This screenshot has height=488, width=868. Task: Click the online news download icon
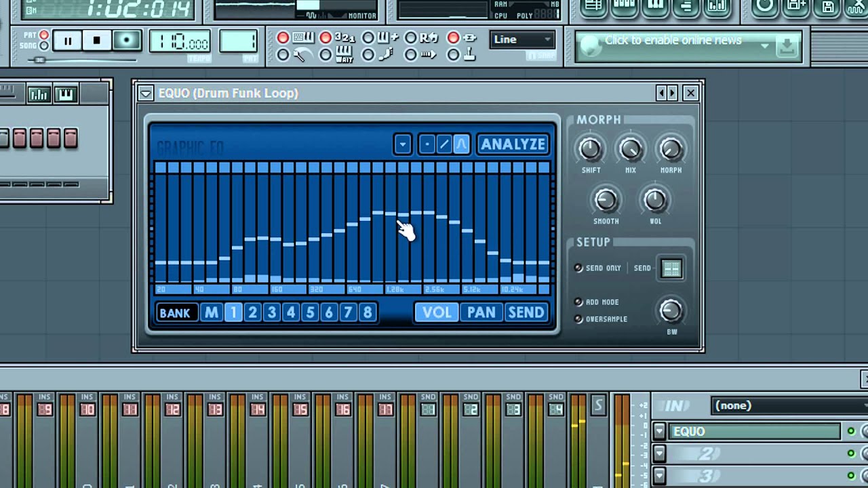tap(787, 46)
